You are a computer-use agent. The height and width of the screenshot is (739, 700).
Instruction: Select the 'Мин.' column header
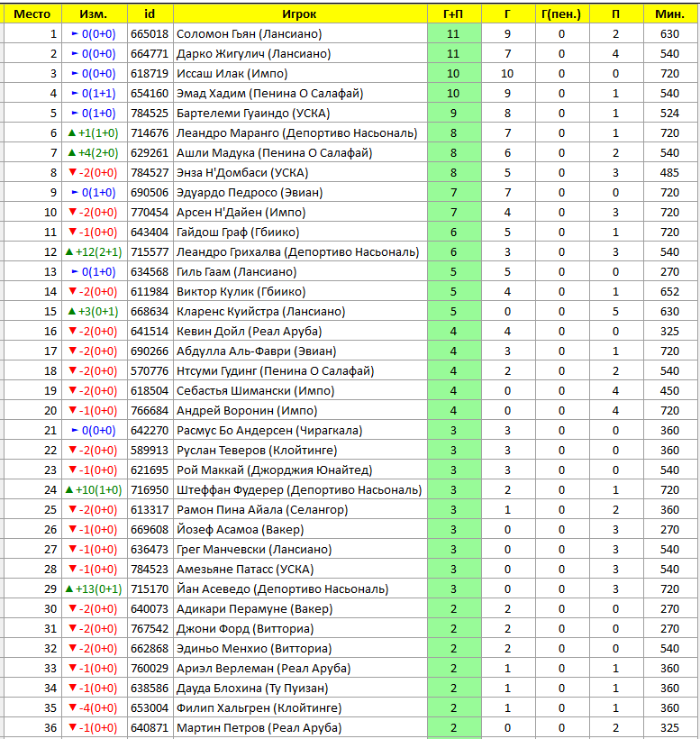pyautogui.click(x=670, y=14)
